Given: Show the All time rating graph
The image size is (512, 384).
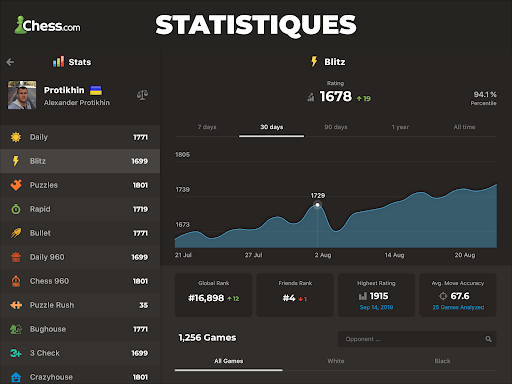Looking at the screenshot, I should (x=464, y=127).
